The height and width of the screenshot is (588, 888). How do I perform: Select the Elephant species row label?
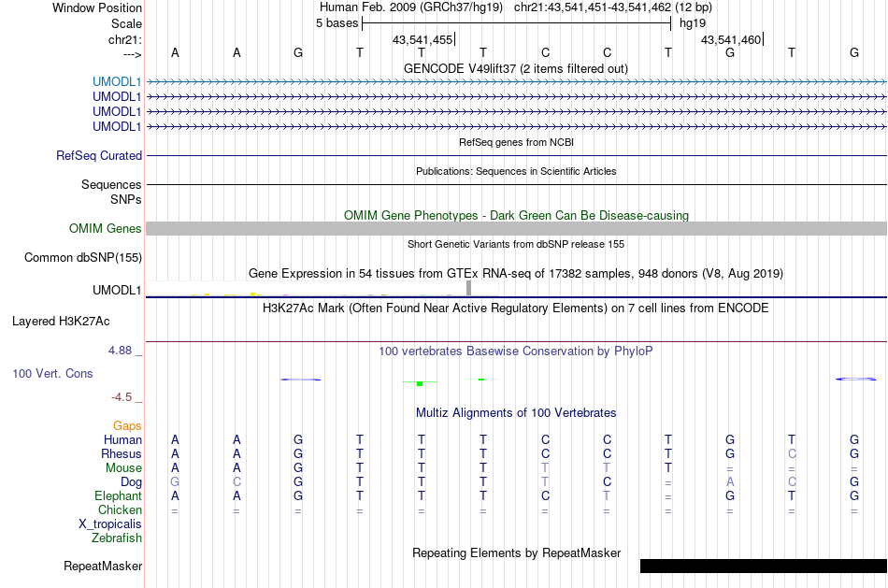pos(118,496)
